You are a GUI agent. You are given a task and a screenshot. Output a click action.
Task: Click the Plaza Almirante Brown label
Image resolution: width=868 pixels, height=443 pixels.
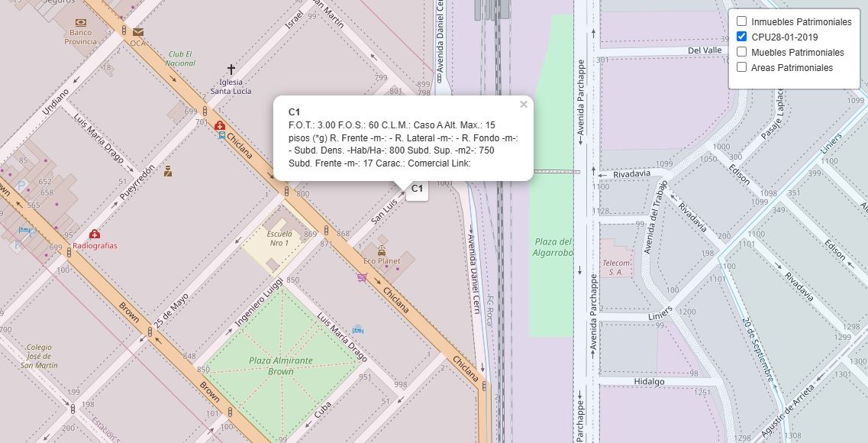(x=281, y=366)
